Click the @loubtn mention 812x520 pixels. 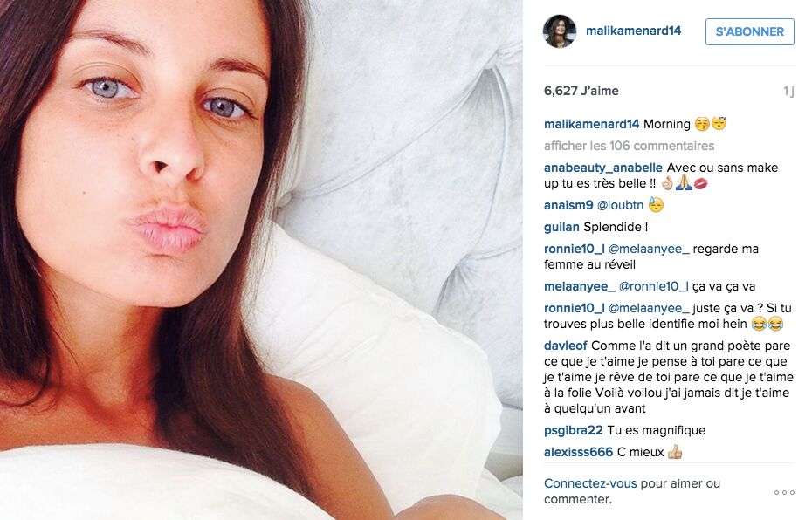tap(621, 205)
